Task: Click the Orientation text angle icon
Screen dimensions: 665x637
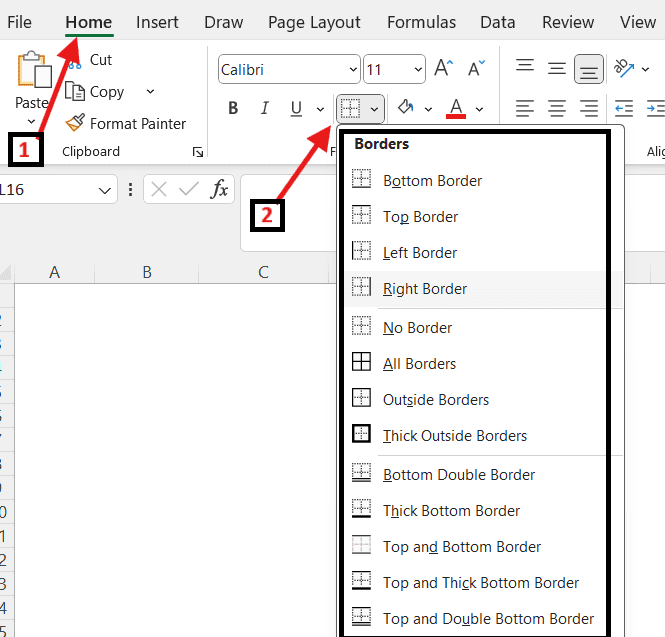Action: (624, 67)
